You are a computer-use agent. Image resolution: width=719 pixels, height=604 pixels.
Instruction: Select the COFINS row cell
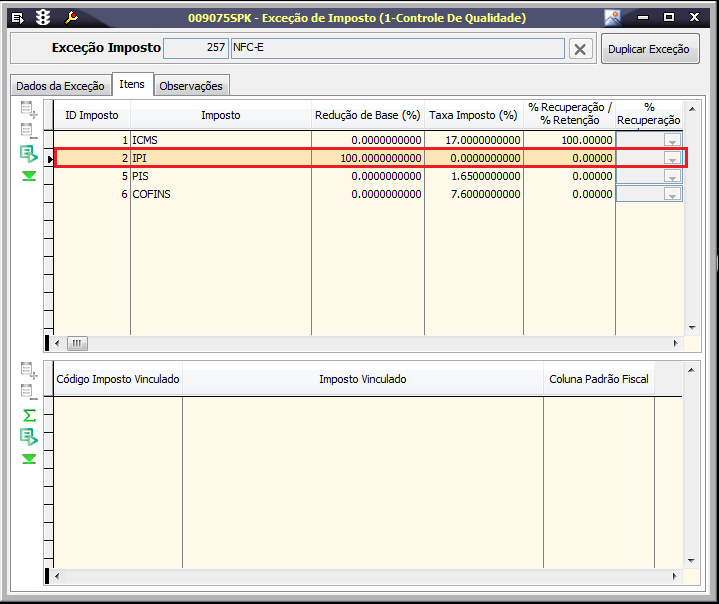221,194
